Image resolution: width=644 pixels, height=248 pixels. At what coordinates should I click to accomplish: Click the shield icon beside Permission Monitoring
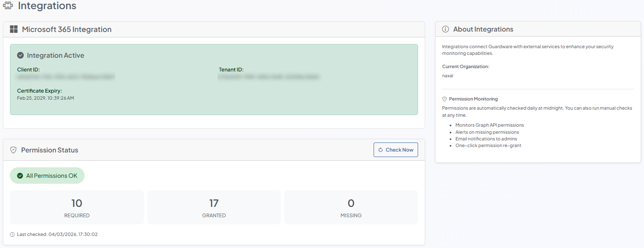[444, 99]
